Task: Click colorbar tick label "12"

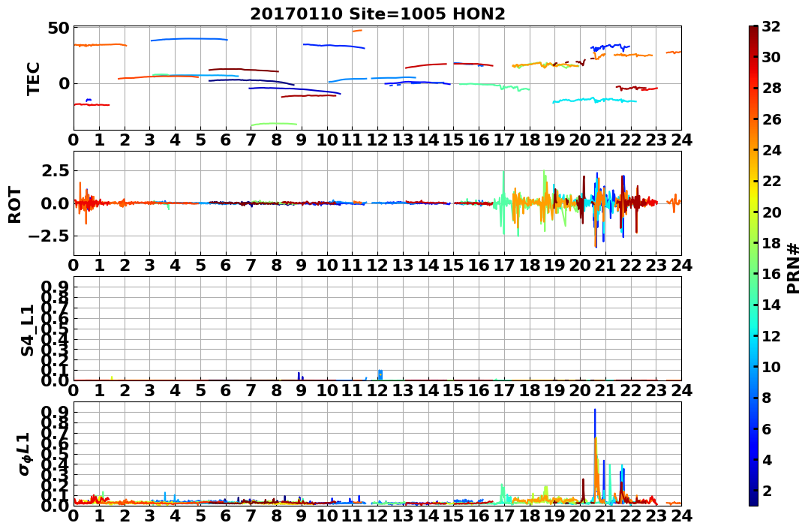Action: (x=772, y=335)
